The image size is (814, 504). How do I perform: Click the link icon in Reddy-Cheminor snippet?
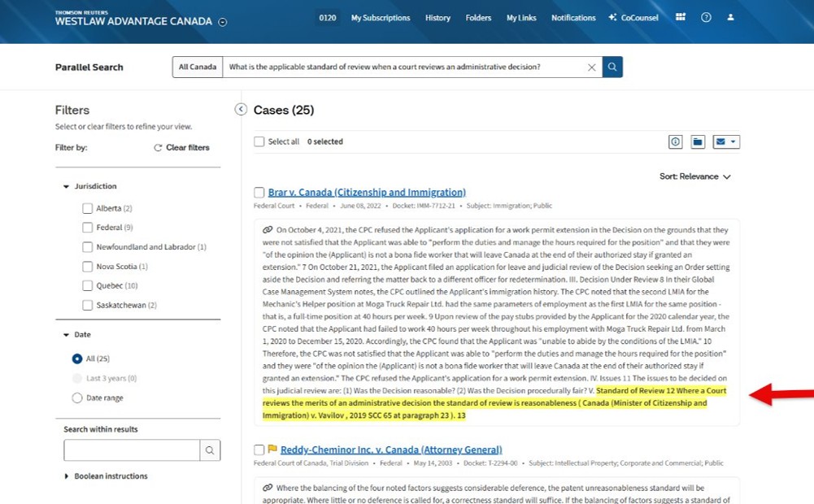tap(268, 488)
